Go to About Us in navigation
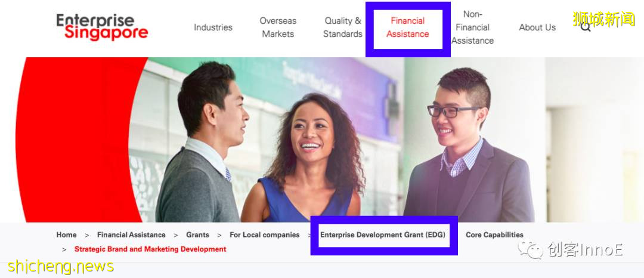644x278 pixels. (x=537, y=27)
